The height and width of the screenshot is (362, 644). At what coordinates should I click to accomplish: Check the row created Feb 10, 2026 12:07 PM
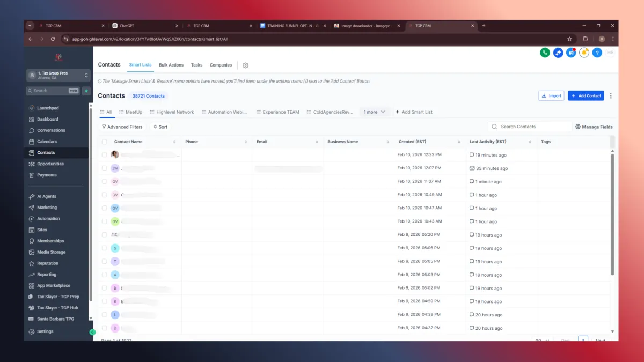pos(104,168)
